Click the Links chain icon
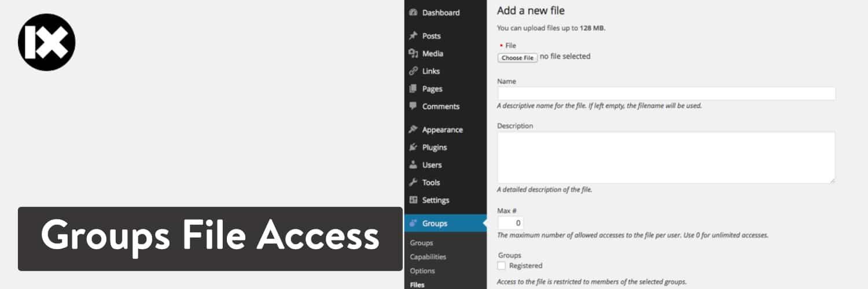The width and height of the screenshot is (868, 289). tap(413, 71)
